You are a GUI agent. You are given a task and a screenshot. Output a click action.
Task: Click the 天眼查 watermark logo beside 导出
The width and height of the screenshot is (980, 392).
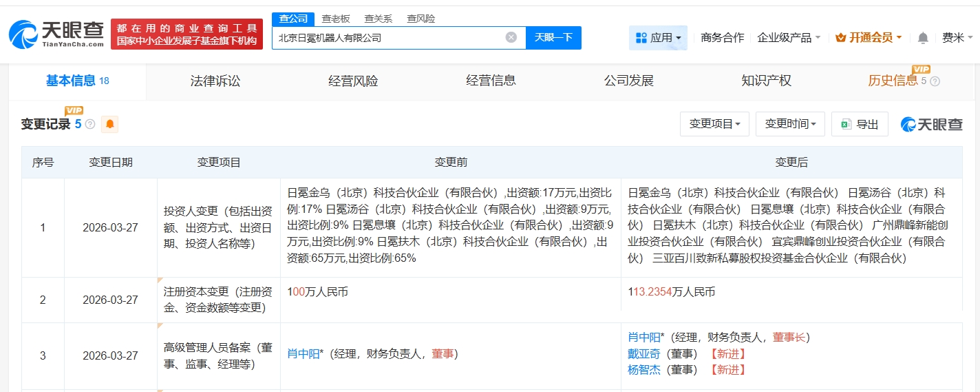pyautogui.click(x=932, y=124)
